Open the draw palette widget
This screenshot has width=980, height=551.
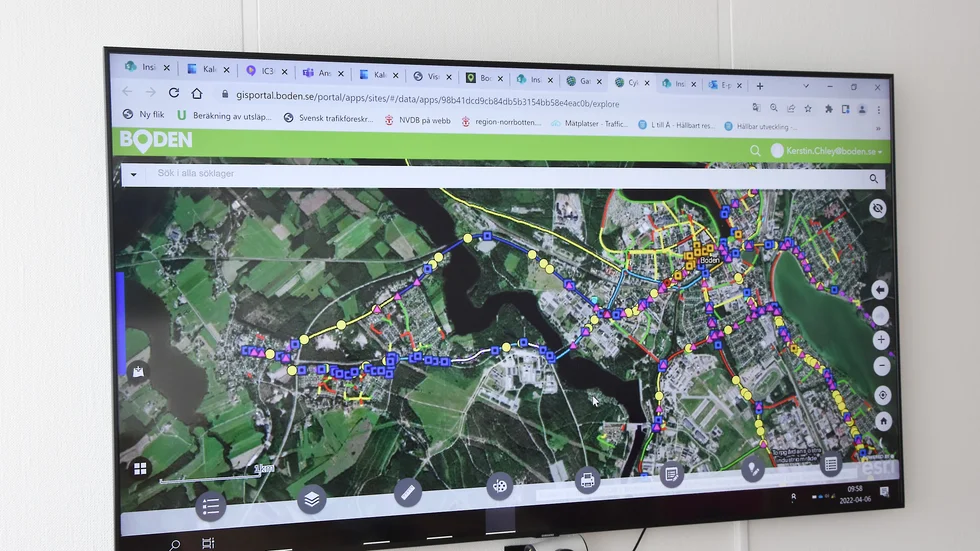[x=499, y=485]
